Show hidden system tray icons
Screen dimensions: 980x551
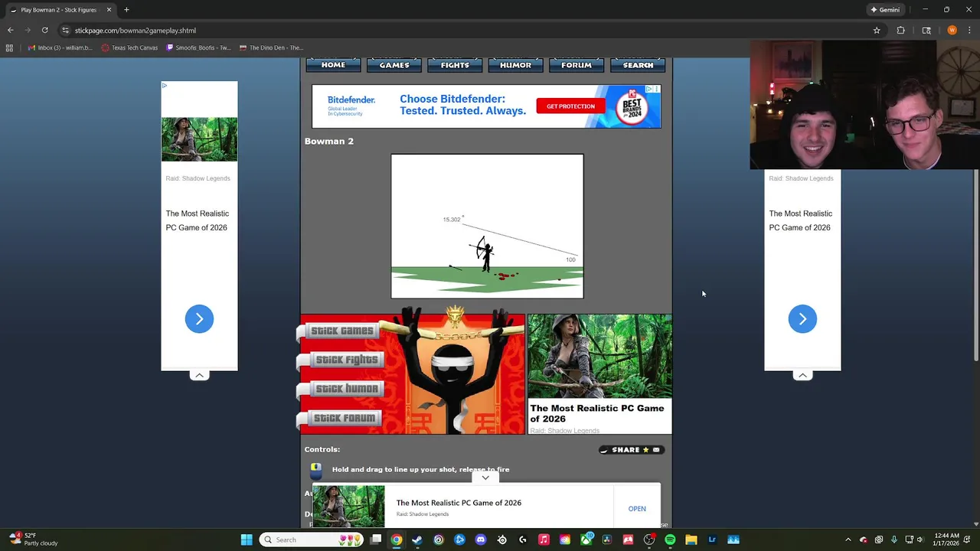click(848, 540)
